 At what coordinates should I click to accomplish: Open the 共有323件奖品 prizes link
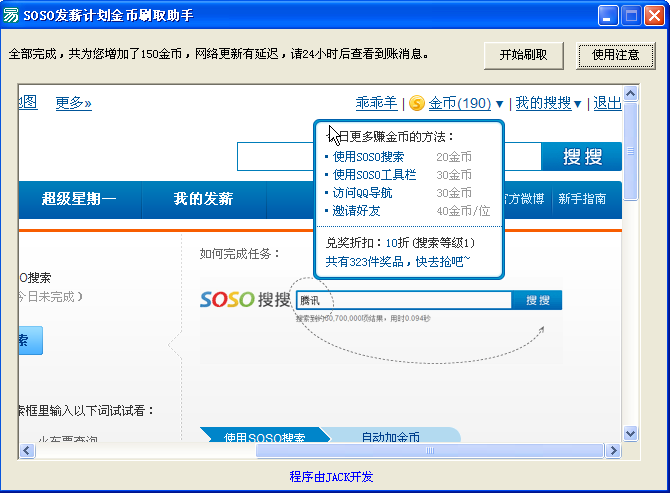pos(398,261)
